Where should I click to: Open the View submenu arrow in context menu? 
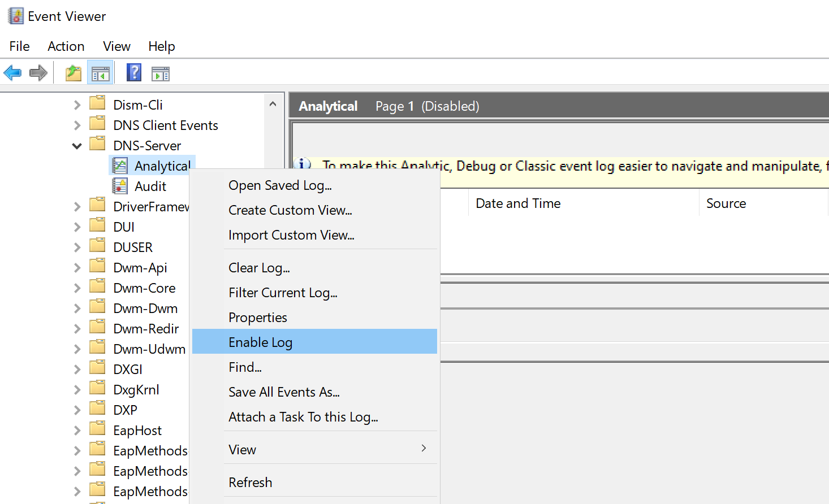(x=424, y=449)
